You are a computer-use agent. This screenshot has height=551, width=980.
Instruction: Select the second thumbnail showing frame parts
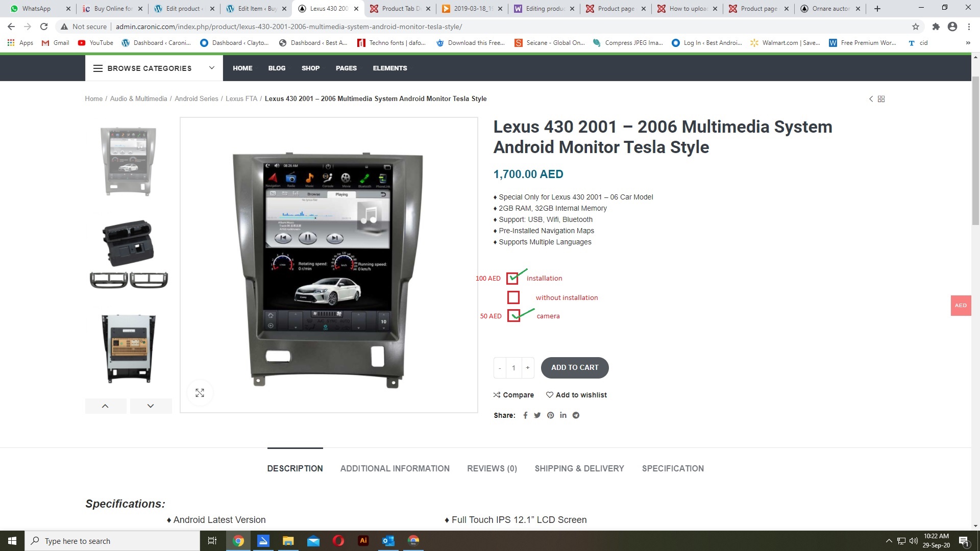pyautogui.click(x=129, y=255)
